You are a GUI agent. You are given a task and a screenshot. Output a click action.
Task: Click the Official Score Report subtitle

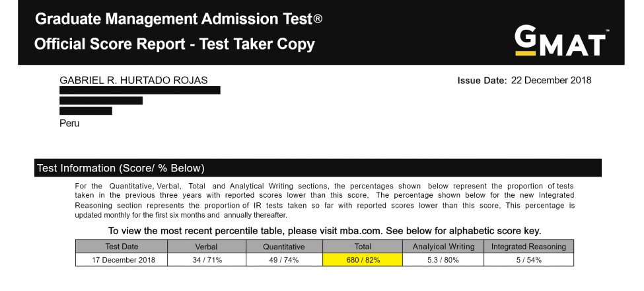coord(174,44)
